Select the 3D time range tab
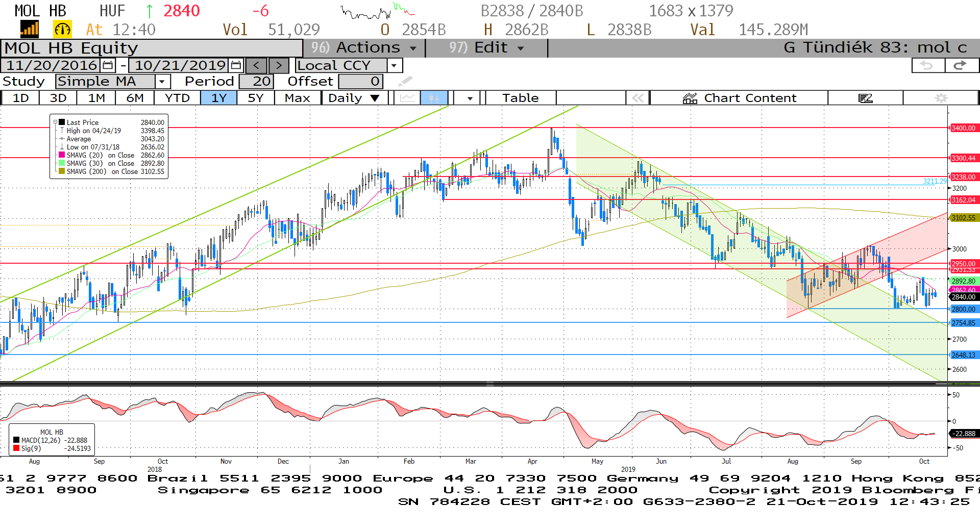980x530 pixels. click(x=58, y=98)
